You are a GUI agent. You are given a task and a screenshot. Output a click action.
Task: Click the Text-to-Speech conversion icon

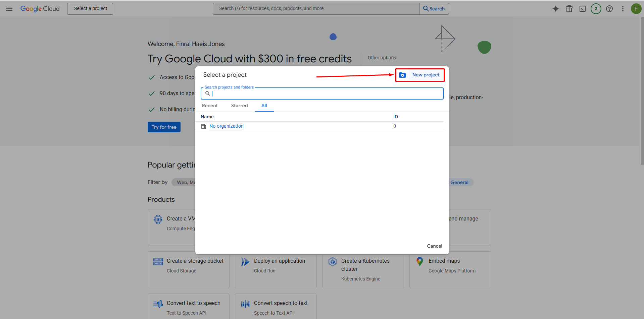pyautogui.click(x=158, y=304)
